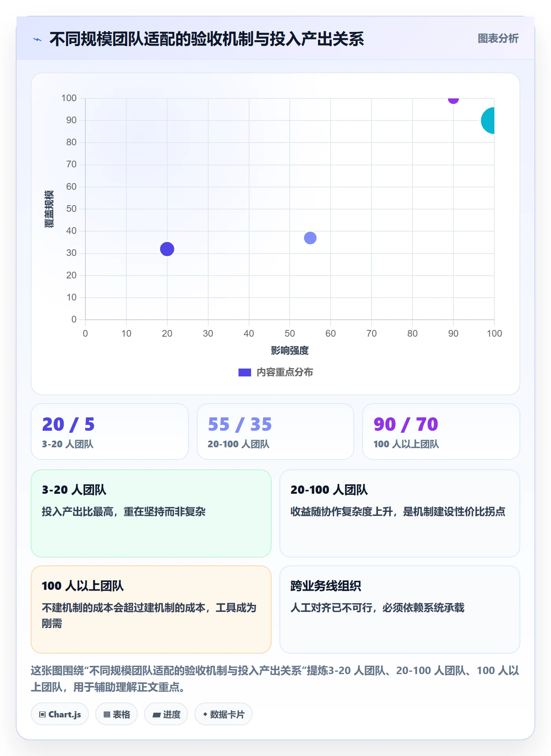Open the 20-100 人团队 description card
Screen dimensions: 551x756
(x=400, y=513)
